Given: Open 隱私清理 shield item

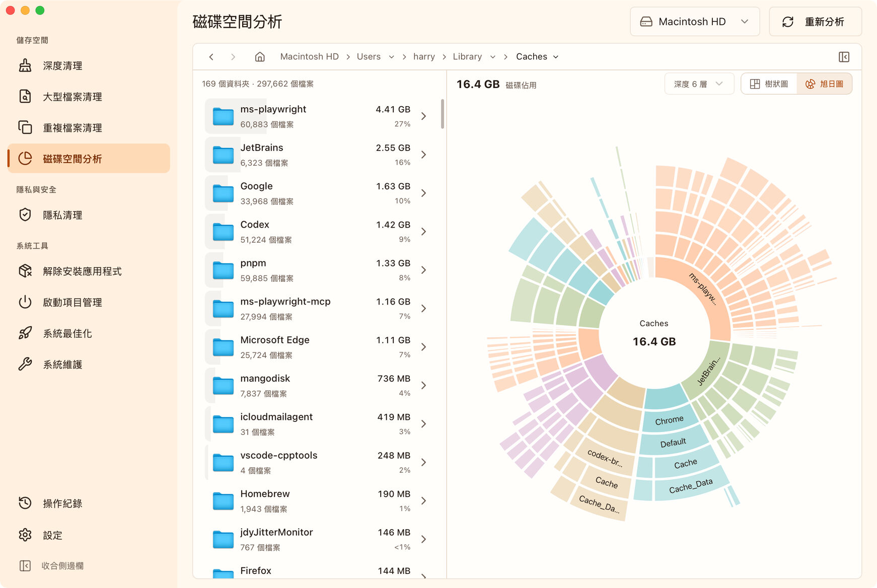Looking at the screenshot, I should pos(89,215).
